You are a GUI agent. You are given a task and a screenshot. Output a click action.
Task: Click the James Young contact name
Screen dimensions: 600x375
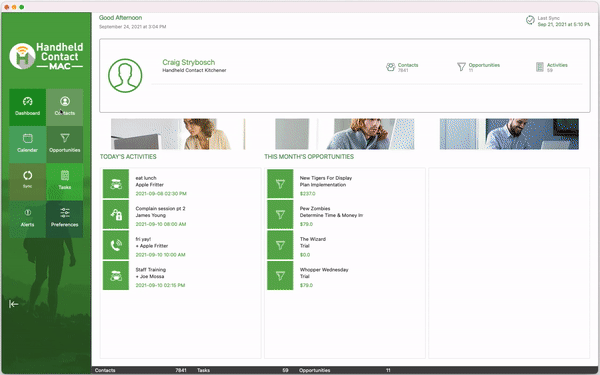[x=150, y=215]
